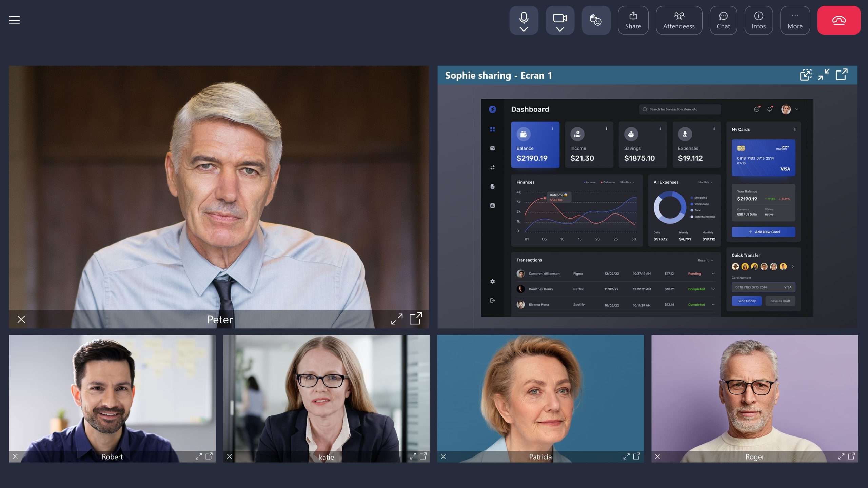Click the raise hand reactions icon

pyautogui.click(x=596, y=20)
